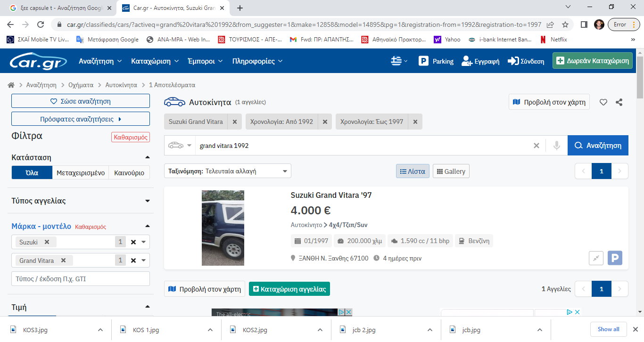Open the Ταξινόμηση sort dropdown
Viewport: 644px width, 342px height.
click(228, 171)
